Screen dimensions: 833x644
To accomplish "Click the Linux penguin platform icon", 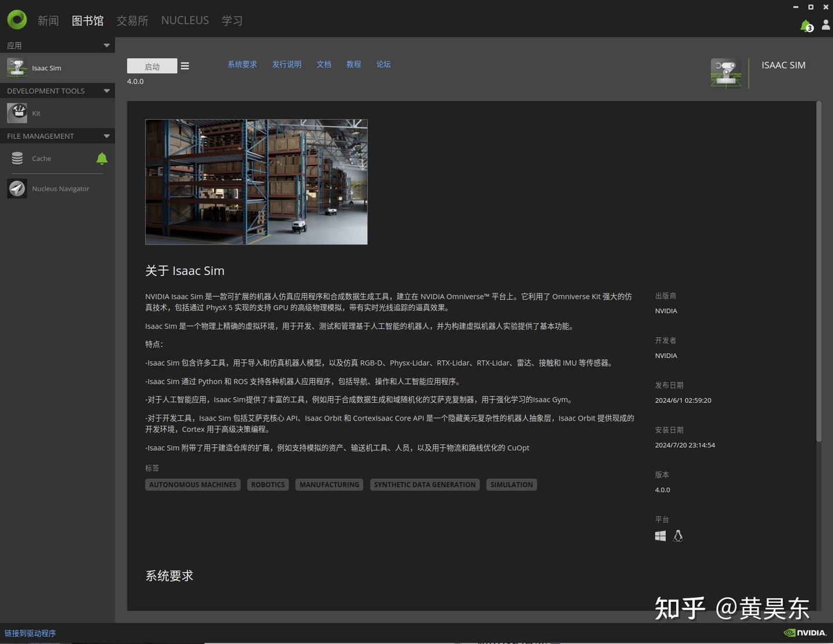I will [677, 536].
